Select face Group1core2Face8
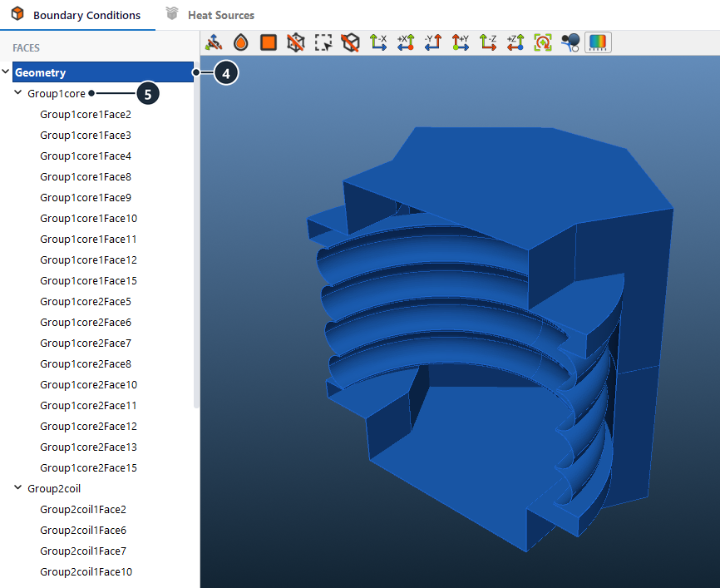 [x=86, y=363]
